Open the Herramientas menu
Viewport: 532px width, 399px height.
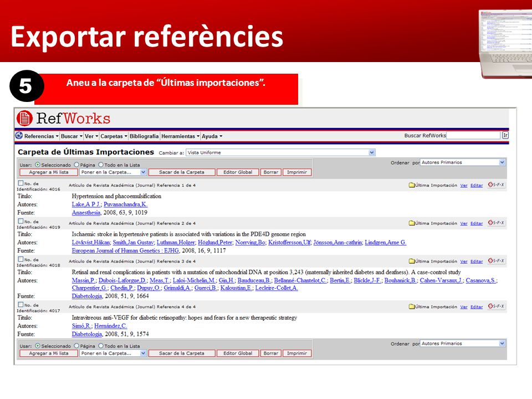(x=181, y=136)
